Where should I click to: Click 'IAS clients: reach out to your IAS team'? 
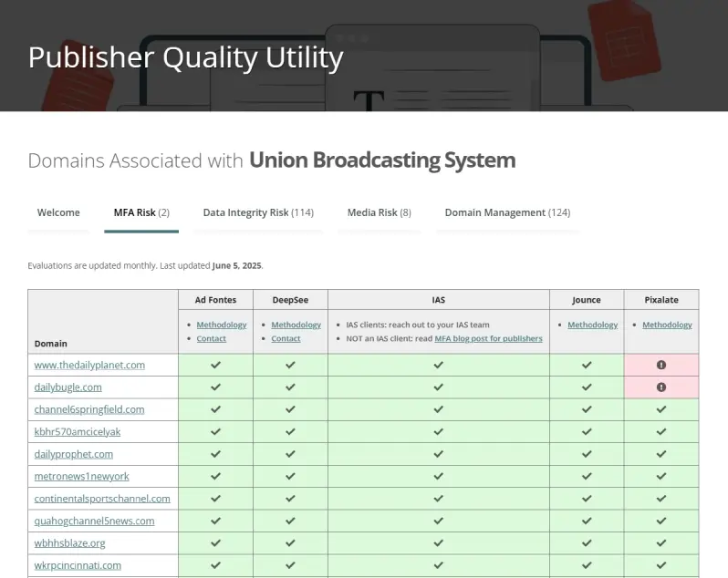tap(418, 325)
